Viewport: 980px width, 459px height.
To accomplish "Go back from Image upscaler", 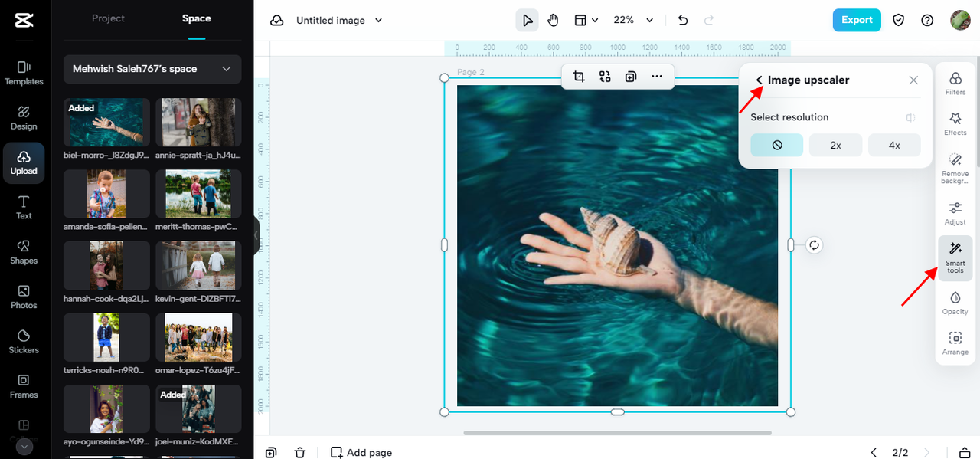I will (x=759, y=80).
